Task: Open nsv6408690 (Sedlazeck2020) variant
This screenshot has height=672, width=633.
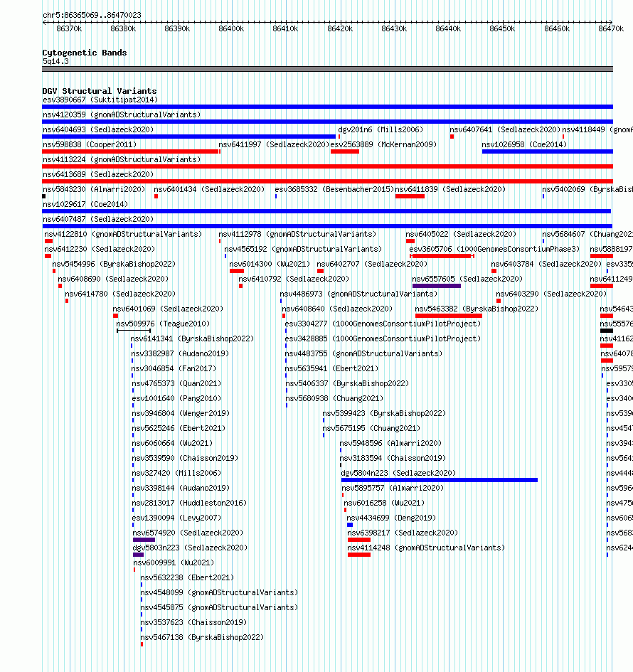Action: point(113,279)
